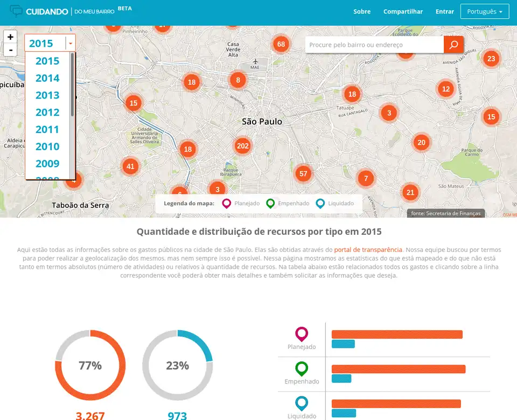Click the map zoom in "+" control

pyautogui.click(x=10, y=38)
